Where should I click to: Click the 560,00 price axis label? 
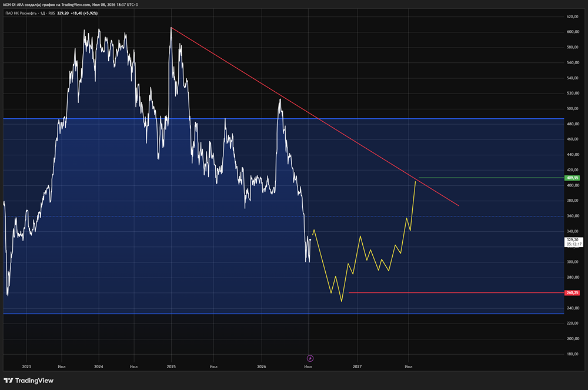pos(572,62)
